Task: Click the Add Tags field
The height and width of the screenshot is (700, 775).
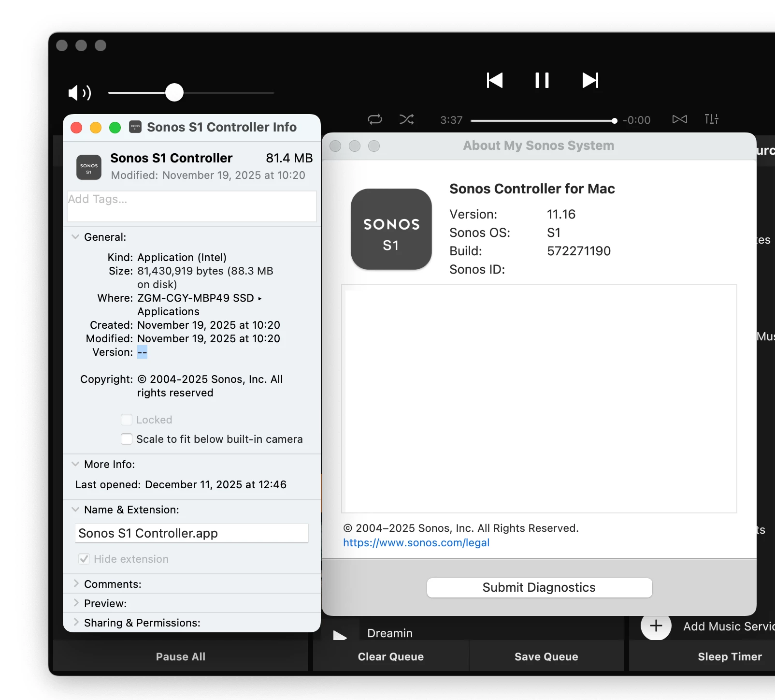Action: (192, 206)
